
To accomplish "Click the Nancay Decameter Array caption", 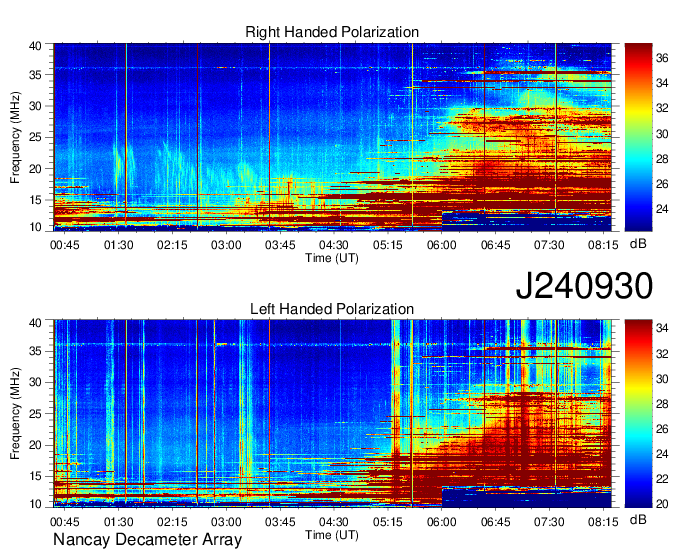I will click(x=147, y=540).
